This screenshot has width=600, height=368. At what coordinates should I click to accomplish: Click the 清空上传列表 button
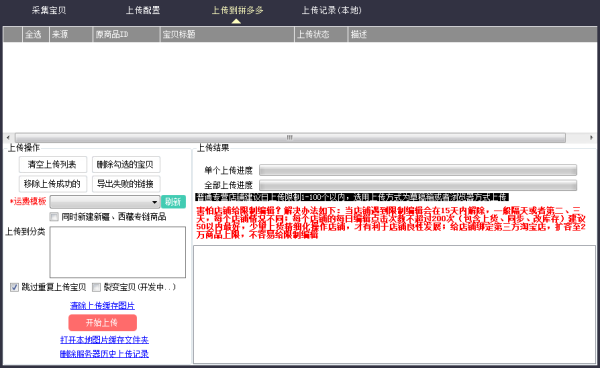tap(53, 164)
